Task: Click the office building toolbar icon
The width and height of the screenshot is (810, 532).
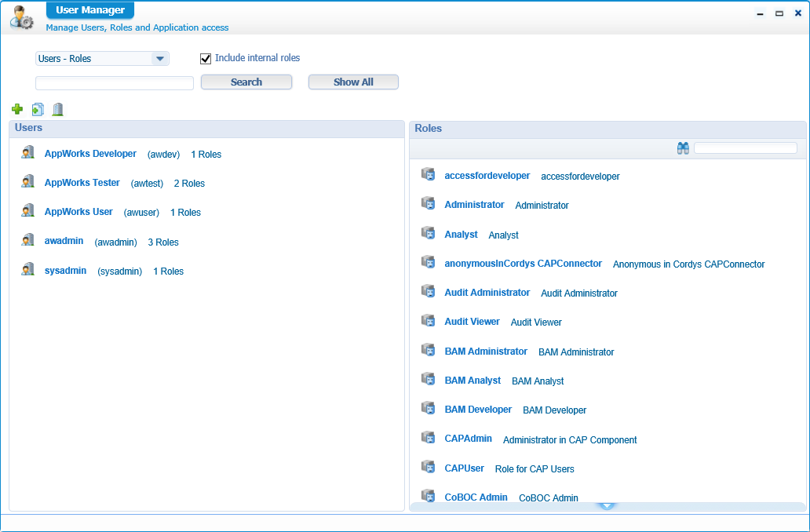Action: pos(58,109)
